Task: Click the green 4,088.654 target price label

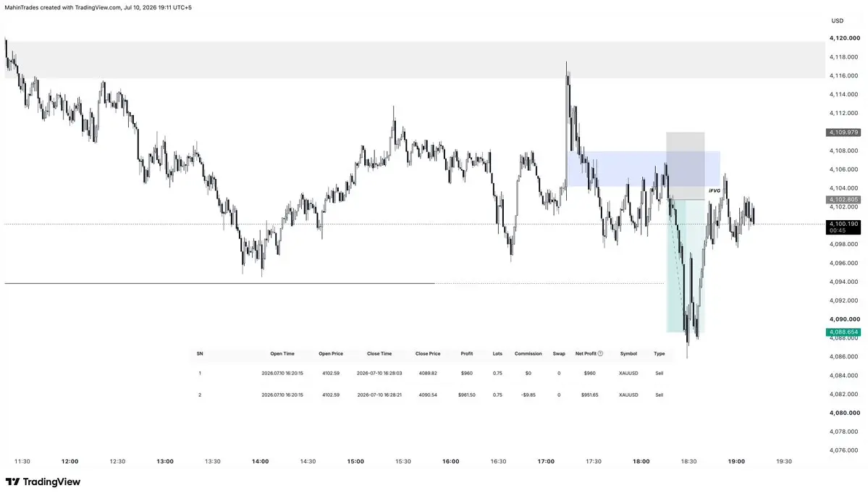Action: [843, 332]
